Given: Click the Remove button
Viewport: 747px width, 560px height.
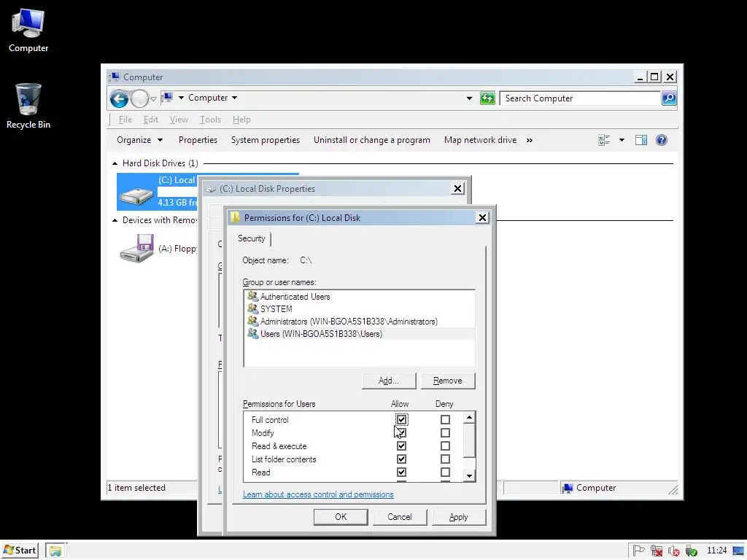Looking at the screenshot, I should click(x=448, y=381).
